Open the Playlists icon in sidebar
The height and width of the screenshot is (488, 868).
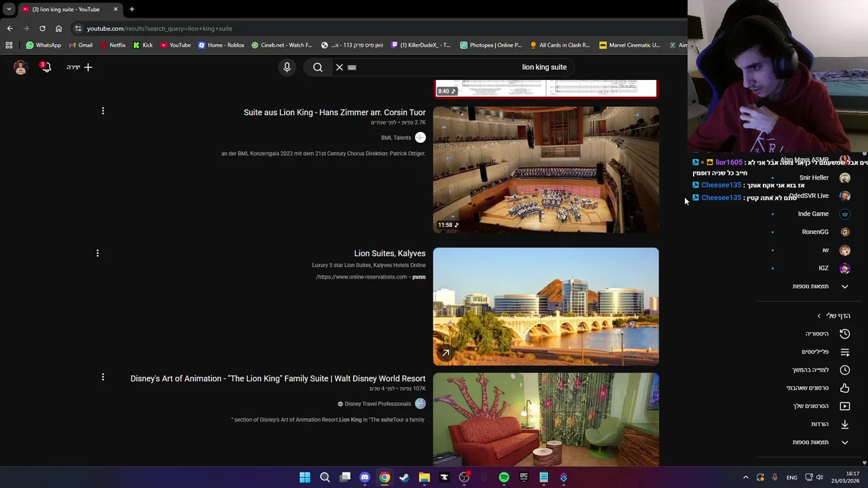[x=844, y=352]
